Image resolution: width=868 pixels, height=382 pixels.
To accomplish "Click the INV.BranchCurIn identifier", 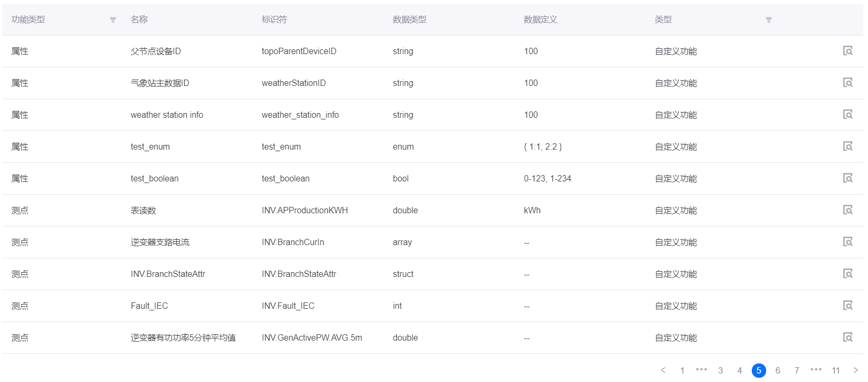I will (x=293, y=242).
